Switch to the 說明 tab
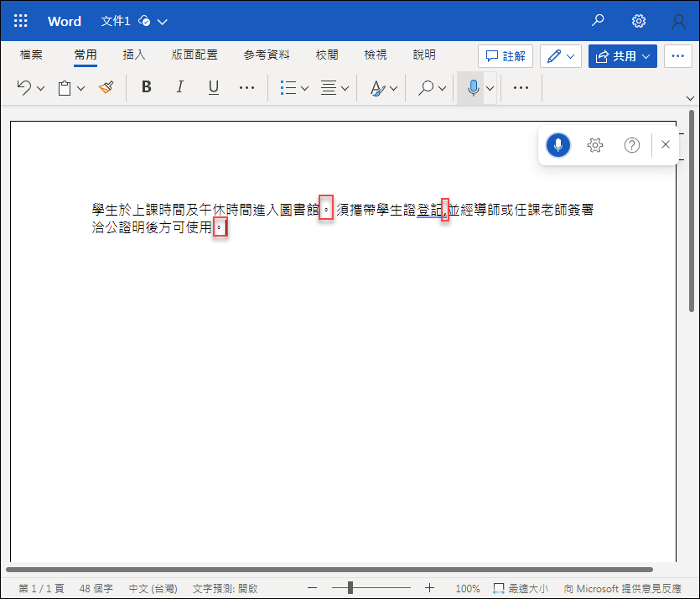 (x=424, y=55)
